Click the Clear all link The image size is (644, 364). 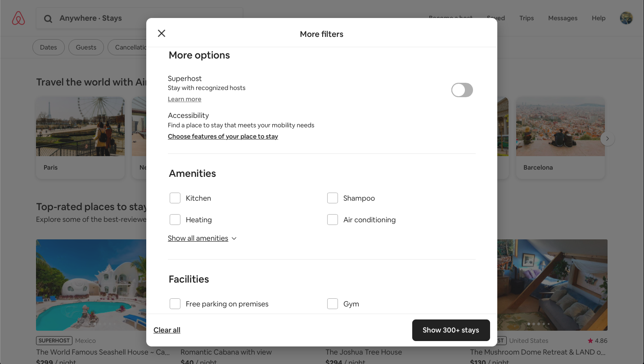pos(167,330)
